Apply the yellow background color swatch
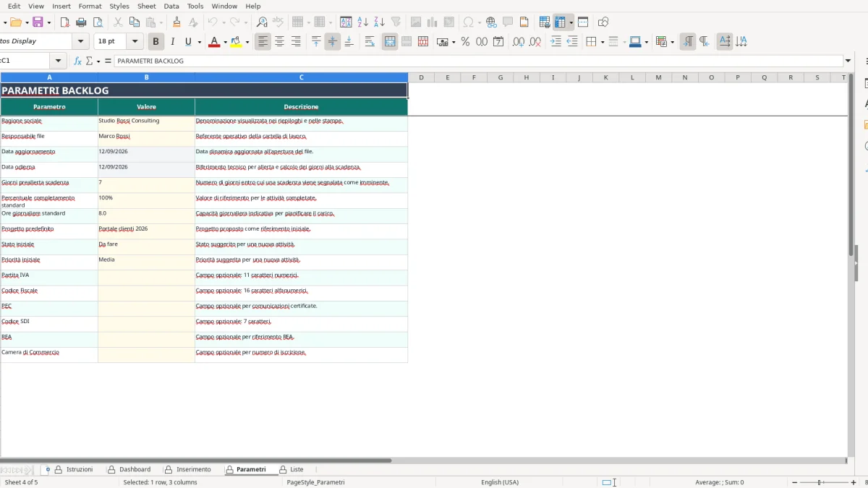The height and width of the screenshot is (488, 868). tap(236, 42)
